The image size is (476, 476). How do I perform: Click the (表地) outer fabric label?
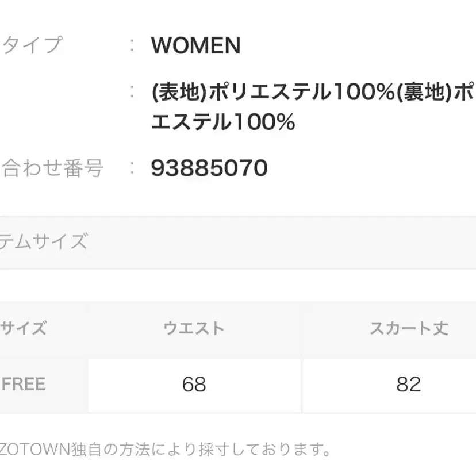coord(179,91)
